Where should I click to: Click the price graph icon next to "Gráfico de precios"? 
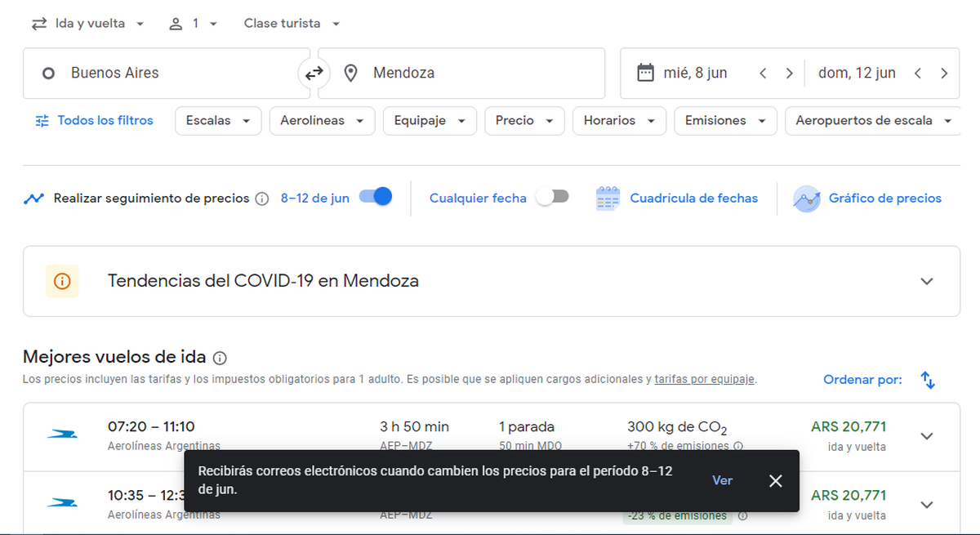pos(805,198)
